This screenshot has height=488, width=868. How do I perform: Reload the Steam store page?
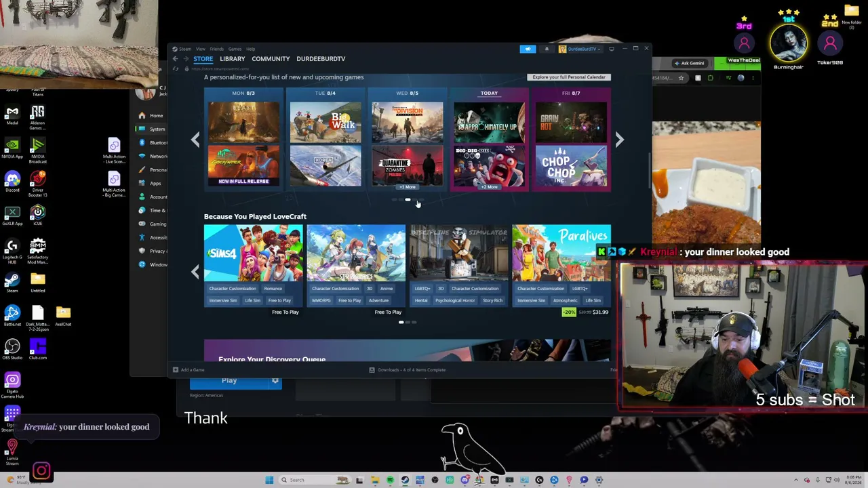(x=176, y=68)
